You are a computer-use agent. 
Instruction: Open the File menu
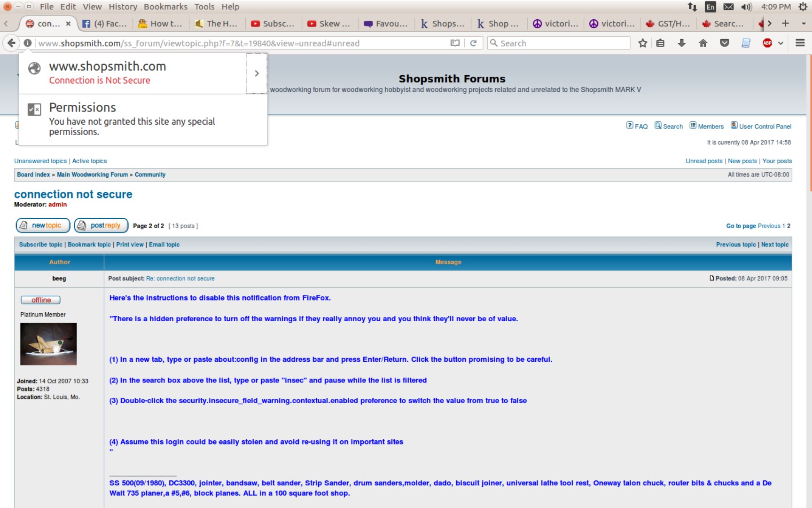point(47,7)
